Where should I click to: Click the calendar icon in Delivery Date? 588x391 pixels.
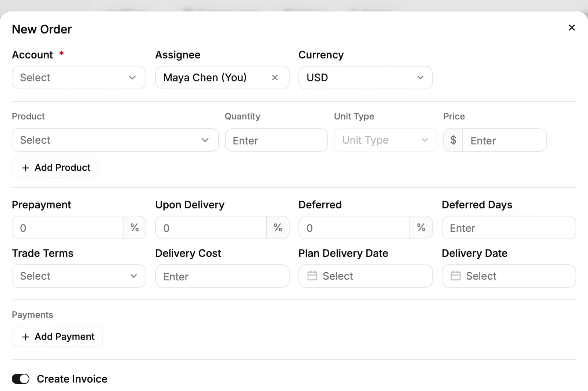click(x=455, y=276)
